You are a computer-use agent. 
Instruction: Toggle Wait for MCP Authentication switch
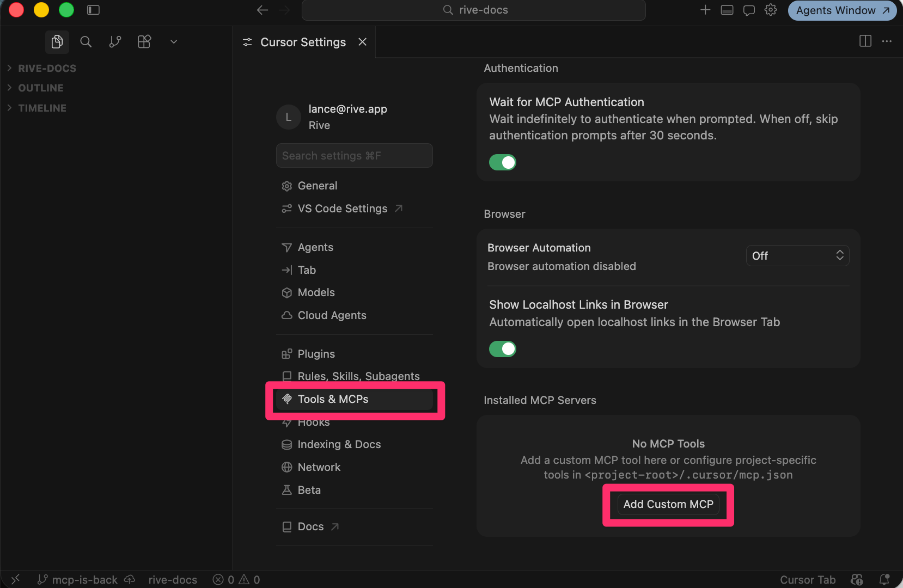pyautogui.click(x=503, y=162)
